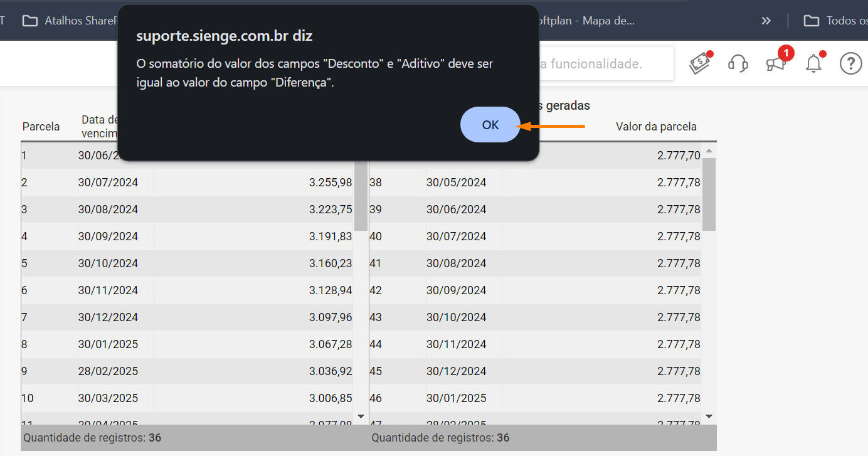Screen dimensions: 868x456
Task: Show hidden bookmarks with the double chevron
Action: click(766, 21)
